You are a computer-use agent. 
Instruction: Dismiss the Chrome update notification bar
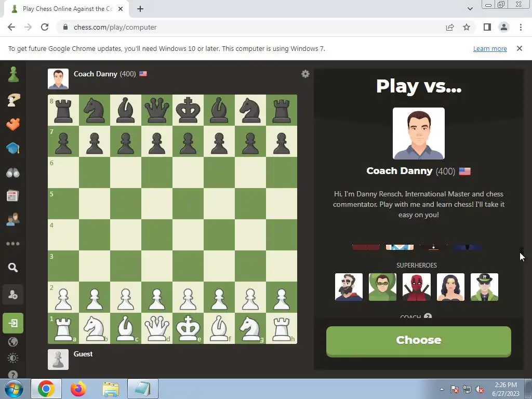pyautogui.click(x=520, y=48)
